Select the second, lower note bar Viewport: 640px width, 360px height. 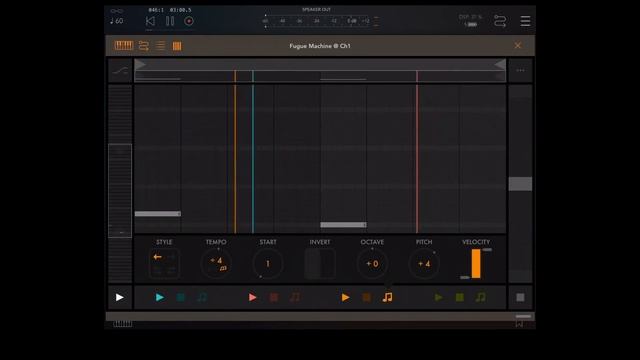pos(343,225)
